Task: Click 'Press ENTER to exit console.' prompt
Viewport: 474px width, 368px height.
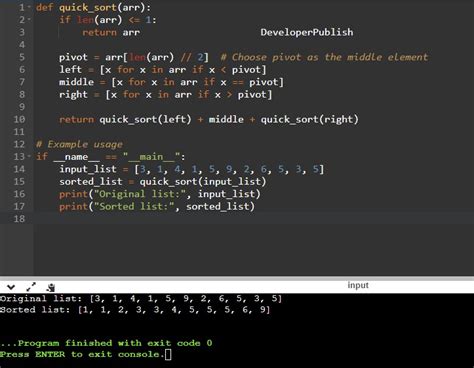Action: 82,354
